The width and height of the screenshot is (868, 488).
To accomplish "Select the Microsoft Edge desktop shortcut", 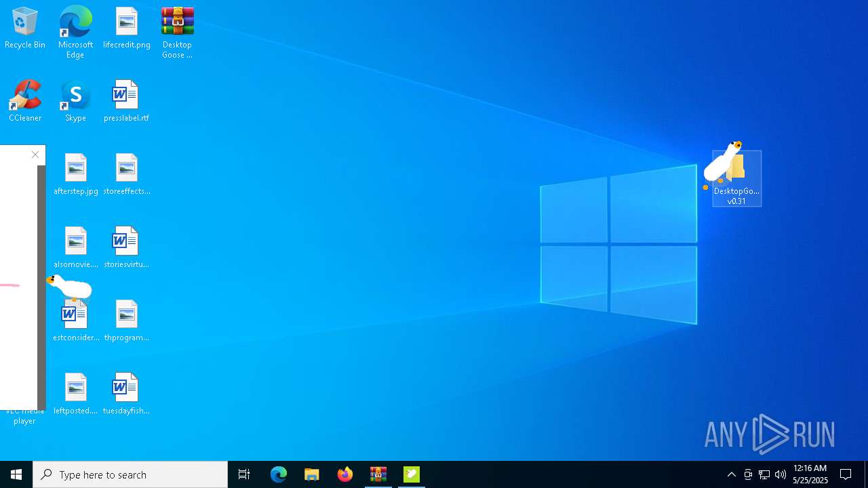I will [75, 33].
